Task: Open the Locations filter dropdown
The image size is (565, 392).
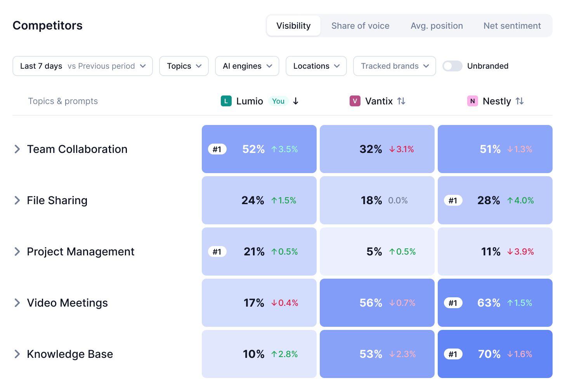Action: (x=316, y=66)
